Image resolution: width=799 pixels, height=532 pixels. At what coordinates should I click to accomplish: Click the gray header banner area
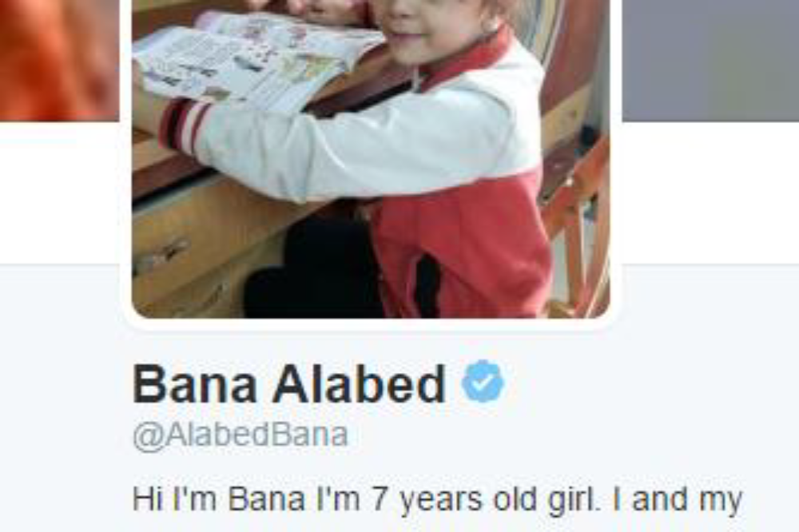[710, 60]
